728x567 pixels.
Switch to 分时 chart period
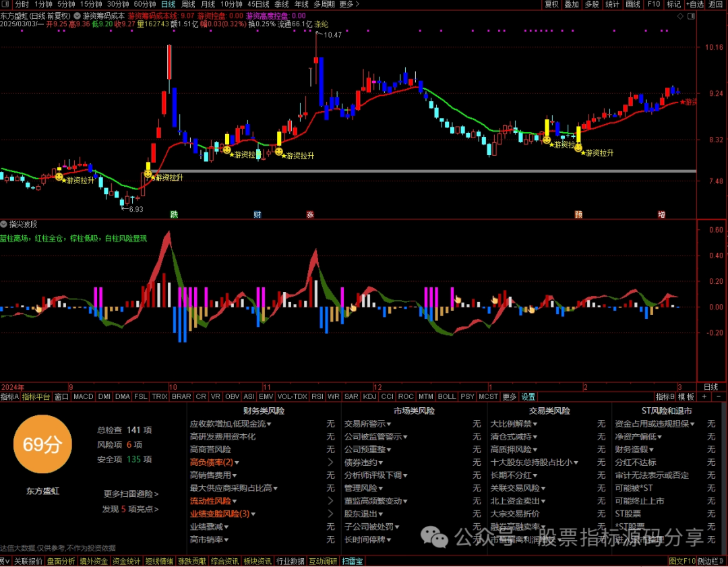click(x=22, y=4)
